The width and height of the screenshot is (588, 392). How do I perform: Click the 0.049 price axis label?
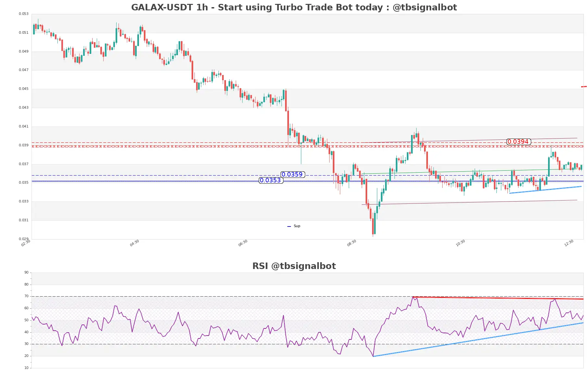tap(24, 52)
